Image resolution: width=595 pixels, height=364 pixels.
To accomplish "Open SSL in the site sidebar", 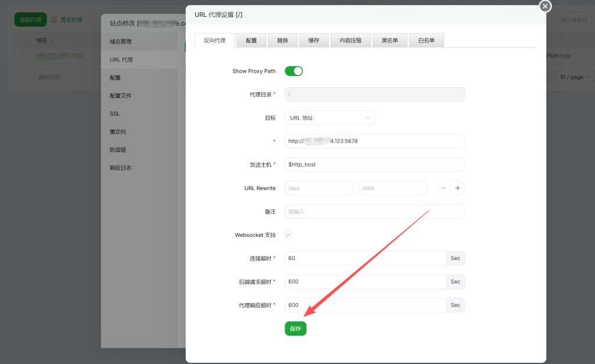I will point(114,114).
